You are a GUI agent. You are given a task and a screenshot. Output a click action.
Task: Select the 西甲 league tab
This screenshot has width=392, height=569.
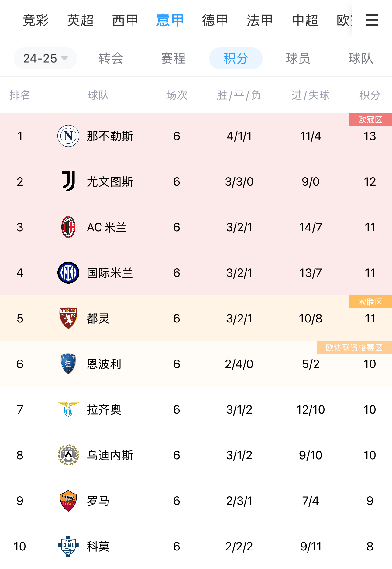(x=125, y=20)
